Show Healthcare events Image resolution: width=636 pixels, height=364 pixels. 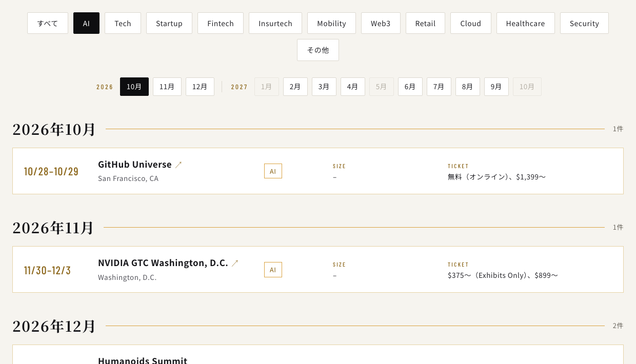pyautogui.click(x=526, y=23)
